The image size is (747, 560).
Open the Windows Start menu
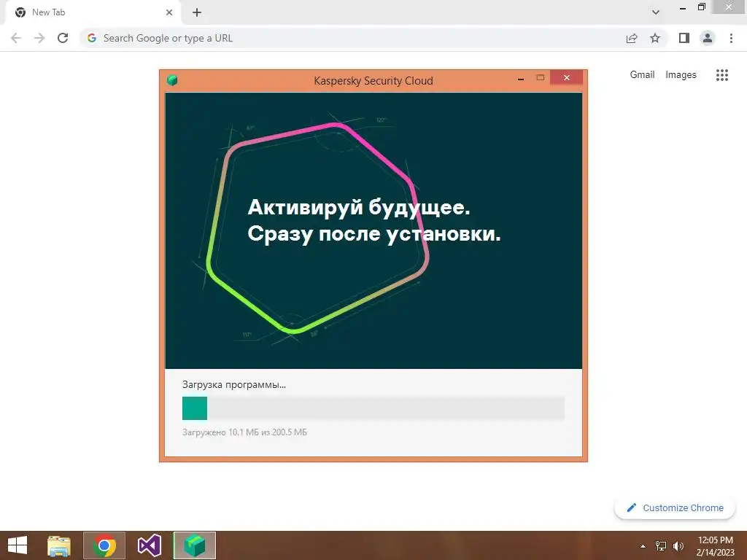click(18, 545)
